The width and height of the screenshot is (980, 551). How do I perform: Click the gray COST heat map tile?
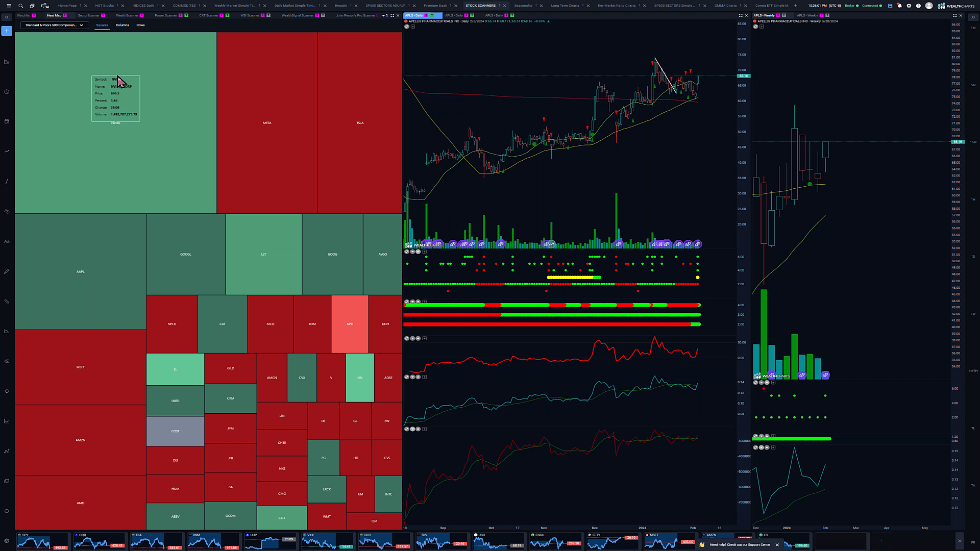pos(175,431)
